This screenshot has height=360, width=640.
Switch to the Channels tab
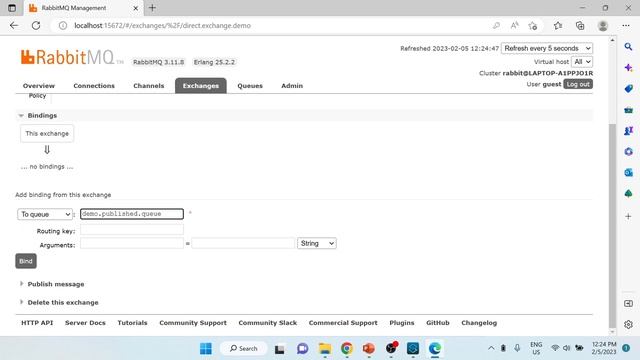click(x=149, y=86)
